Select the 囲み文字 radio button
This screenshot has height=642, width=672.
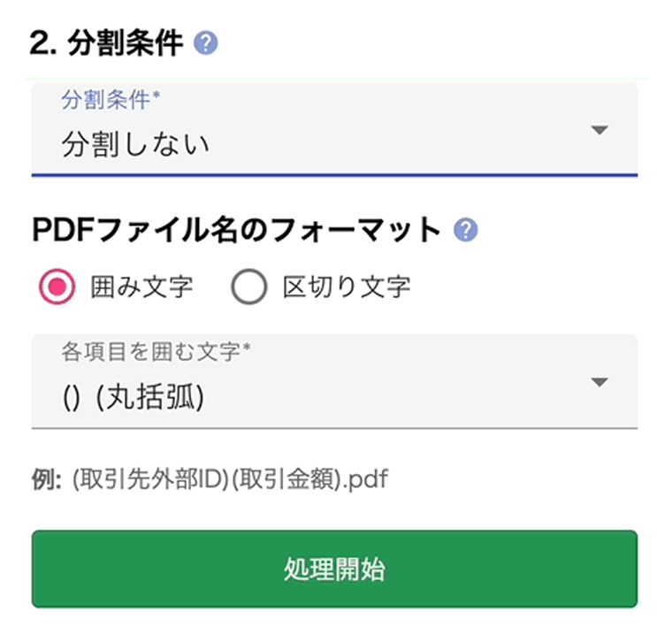click(x=56, y=287)
